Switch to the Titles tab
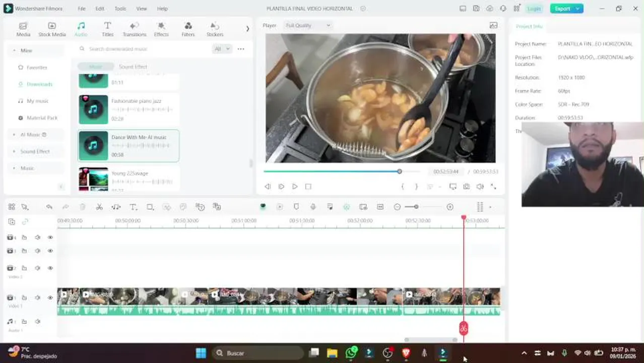 (107, 29)
